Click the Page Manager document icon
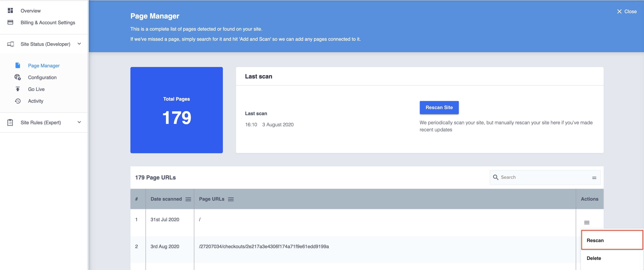 point(18,65)
